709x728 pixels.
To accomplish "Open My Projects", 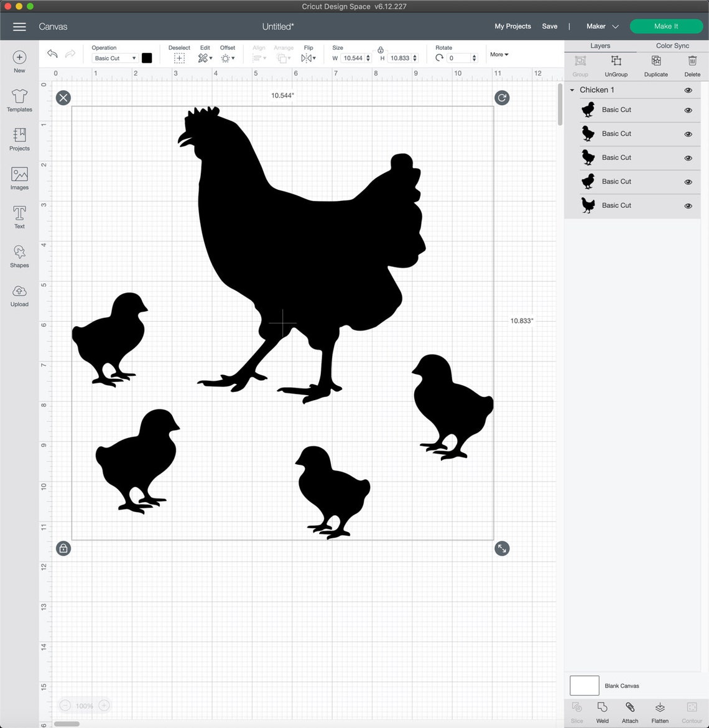I will tap(512, 26).
